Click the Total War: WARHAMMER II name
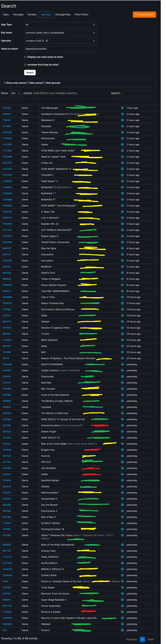Viewport: 166px width, 644px height. (55, 291)
